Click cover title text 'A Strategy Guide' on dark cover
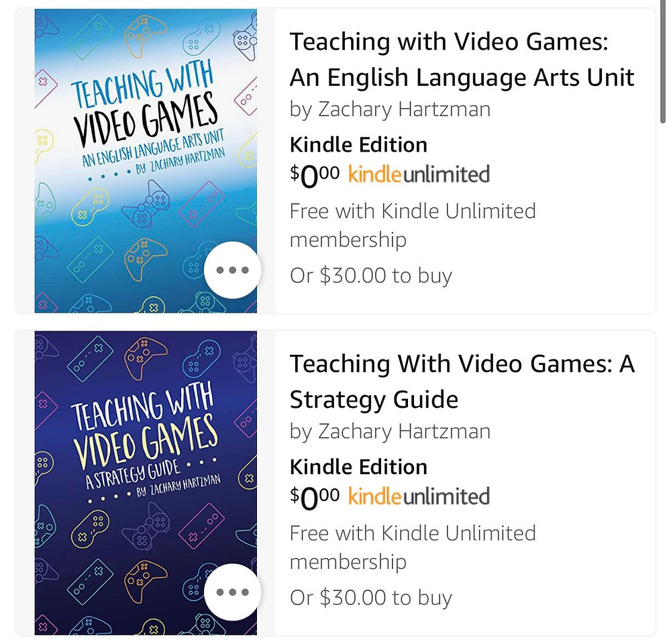Image resolution: width=671 pixels, height=644 pixels. coord(132,475)
